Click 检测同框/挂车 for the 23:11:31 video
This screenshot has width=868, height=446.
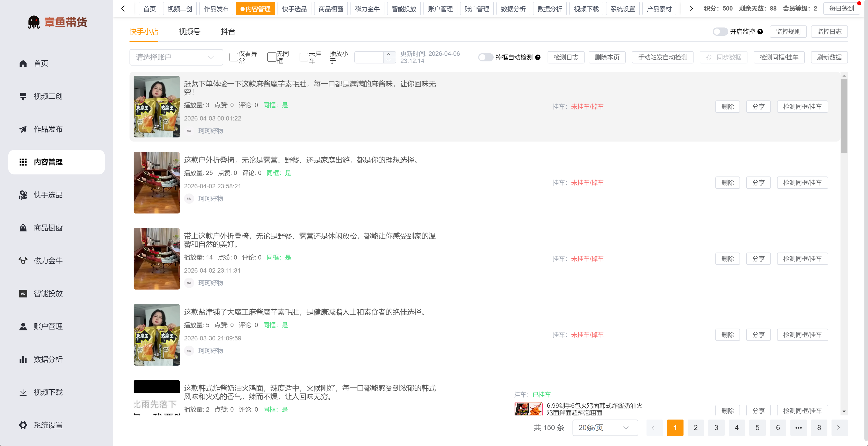click(803, 259)
